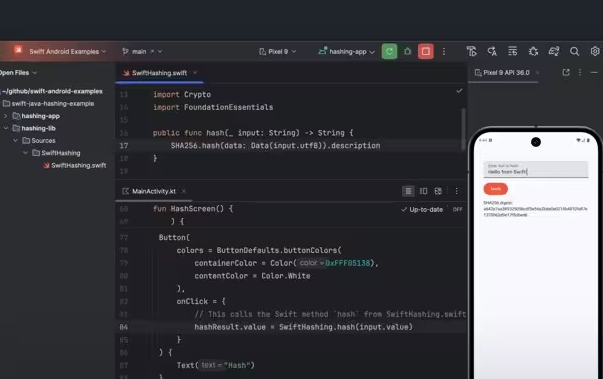
Task: Switch to the MainActivity.kt tab
Action: [153, 191]
